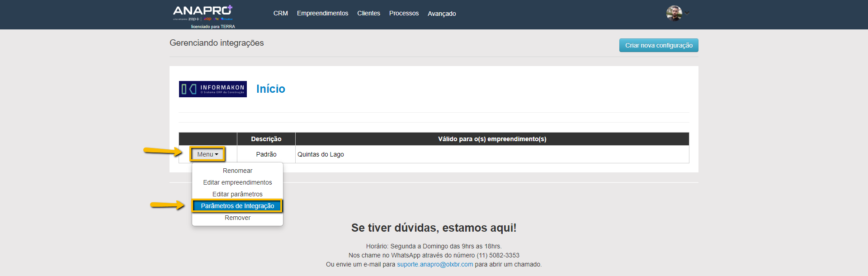Open the Processos menu
The image size is (868, 276).
pos(404,14)
